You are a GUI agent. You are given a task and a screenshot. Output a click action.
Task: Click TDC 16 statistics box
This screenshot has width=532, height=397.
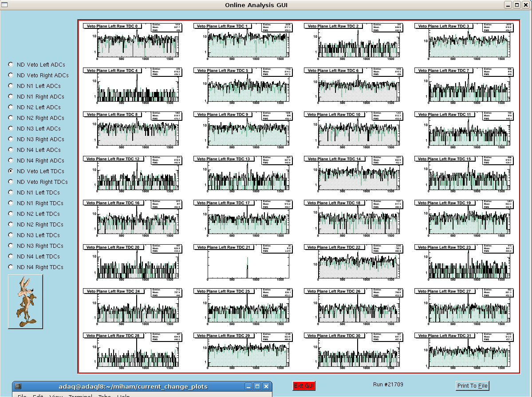point(166,204)
